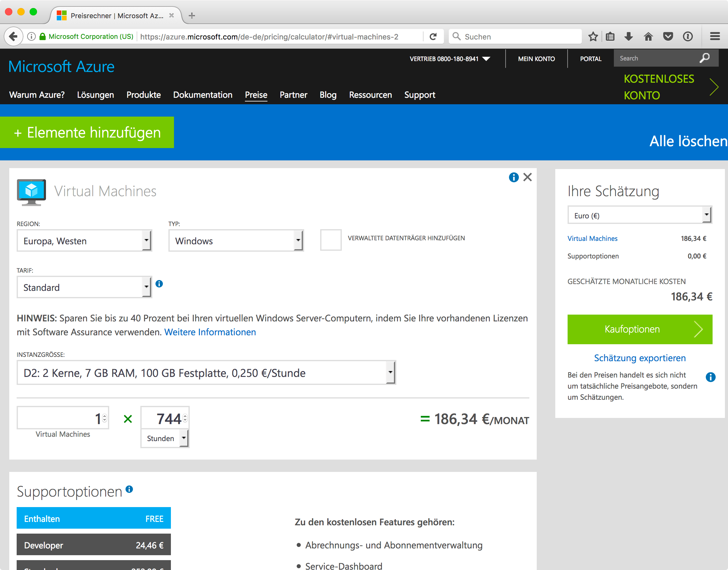728x570 pixels.
Task: Select the Developer 24,46 € support option
Action: [94, 545]
